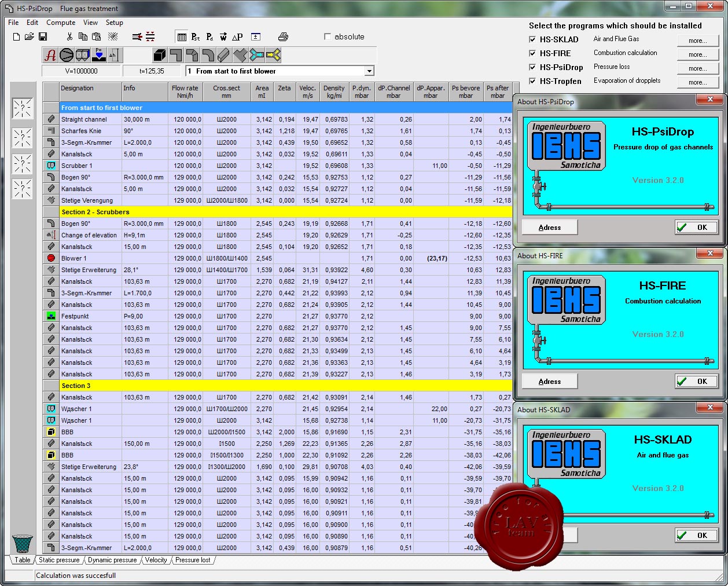The image size is (728, 586).
Task: Click more button for HS-FIRE
Action: tap(698, 54)
